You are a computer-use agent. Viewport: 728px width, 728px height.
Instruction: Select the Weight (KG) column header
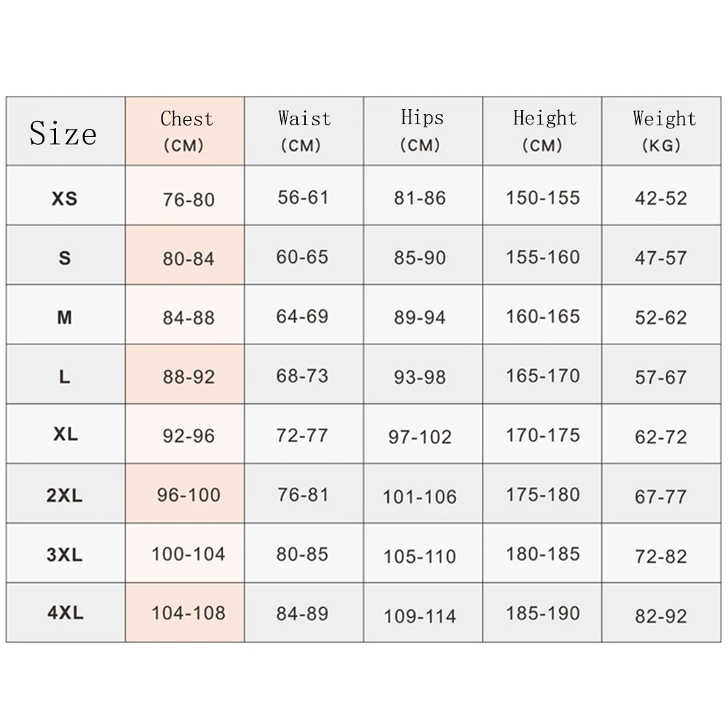[x=662, y=131]
